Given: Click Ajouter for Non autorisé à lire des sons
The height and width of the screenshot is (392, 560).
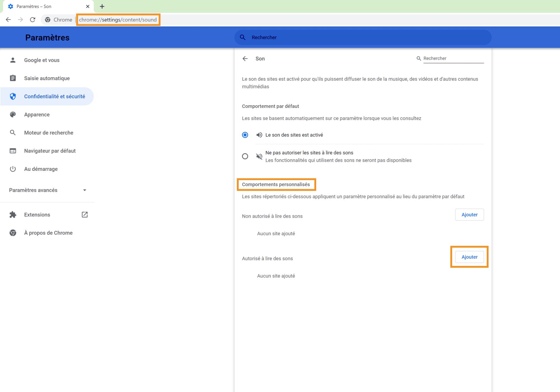Looking at the screenshot, I should coord(469,215).
